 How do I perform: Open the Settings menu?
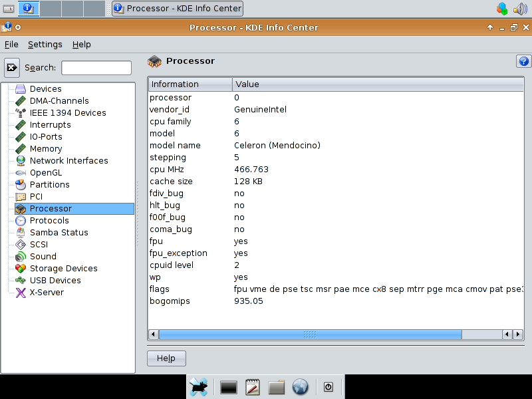pyautogui.click(x=45, y=45)
